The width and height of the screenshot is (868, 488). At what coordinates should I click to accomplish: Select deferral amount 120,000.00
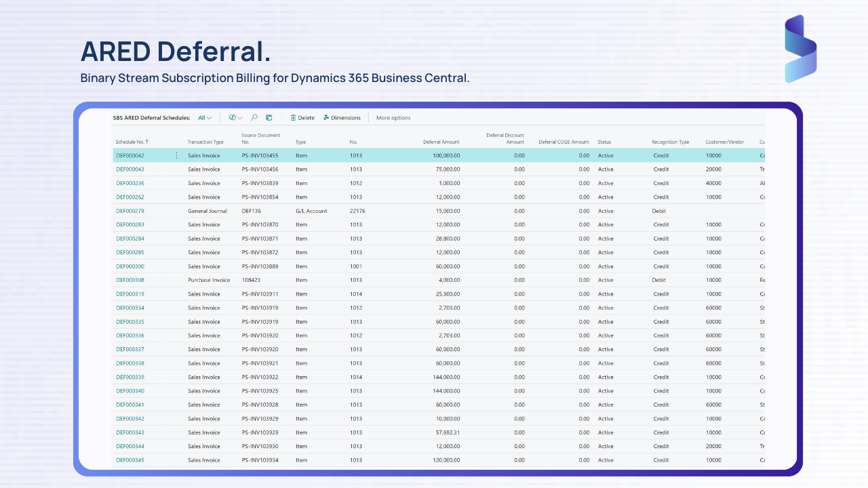pos(446,460)
